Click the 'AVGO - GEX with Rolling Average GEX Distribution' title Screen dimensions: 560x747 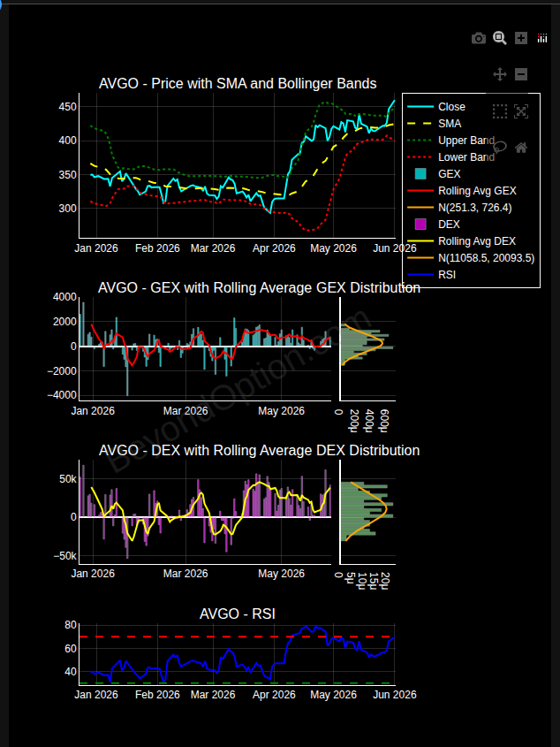click(x=259, y=287)
